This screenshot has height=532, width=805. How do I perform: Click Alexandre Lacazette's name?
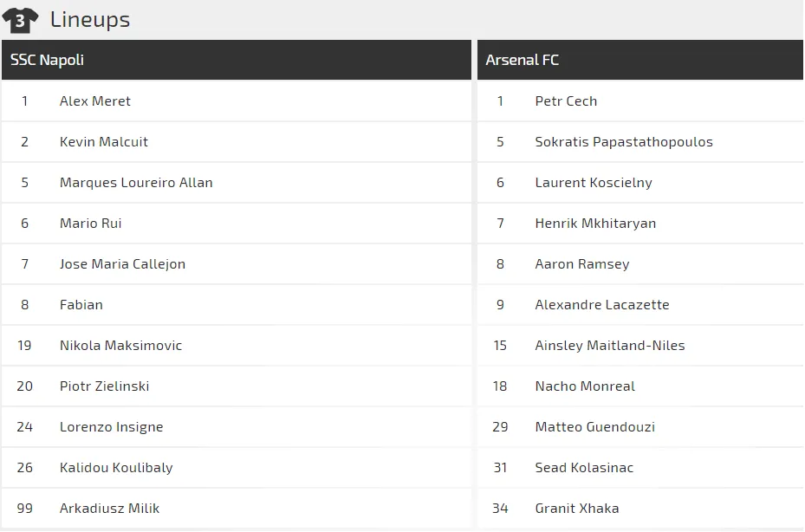[x=602, y=305]
